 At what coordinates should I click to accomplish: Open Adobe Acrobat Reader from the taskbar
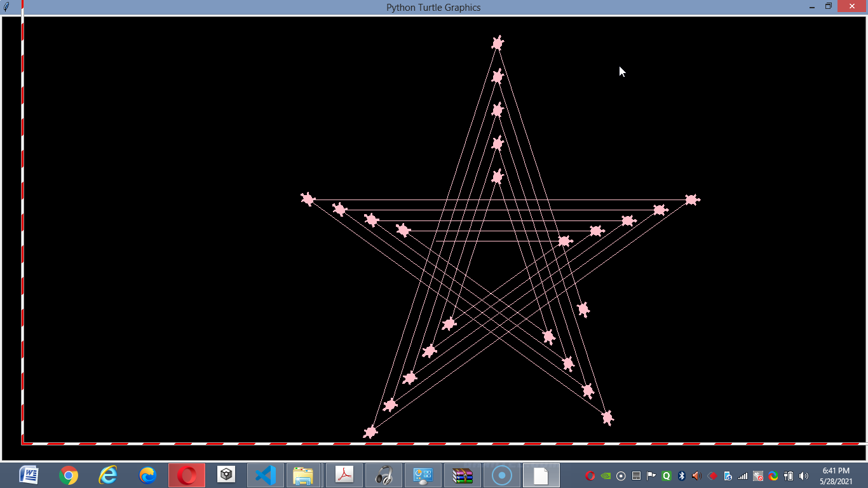tap(344, 475)
